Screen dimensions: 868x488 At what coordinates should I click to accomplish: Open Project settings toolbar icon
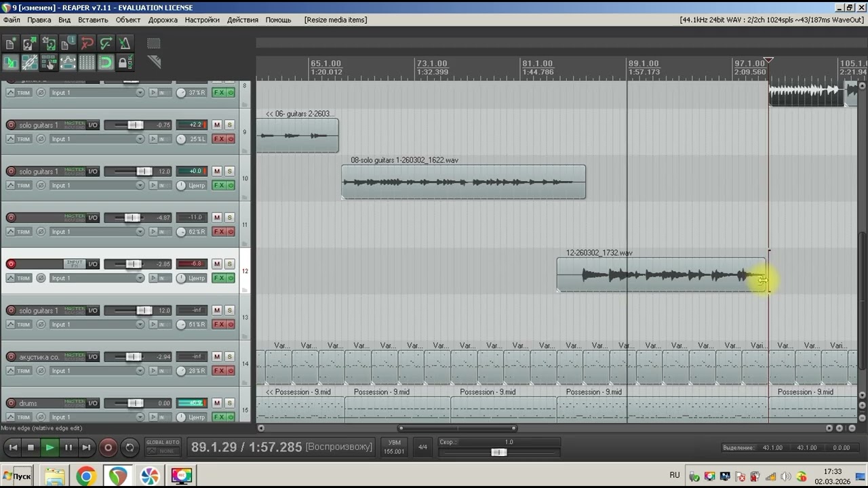point(68,44)
